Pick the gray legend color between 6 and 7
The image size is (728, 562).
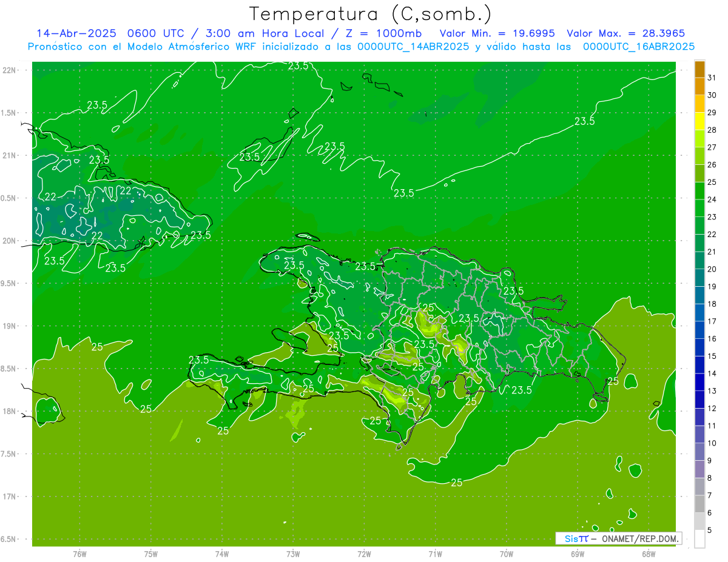[699, 504]
